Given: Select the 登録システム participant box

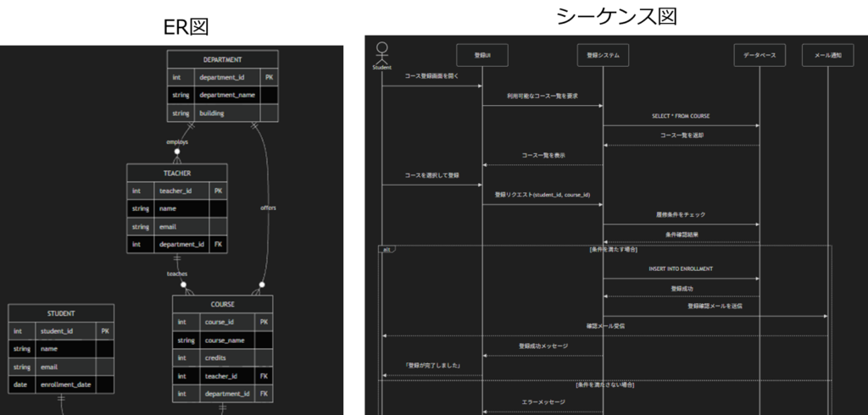Looking at the screenshot, I should pos(603,54).
